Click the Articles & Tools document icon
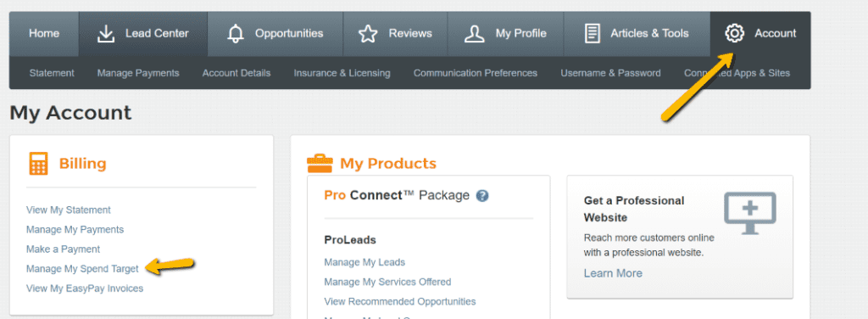Viewport: 868px width, 319px height. [593, 34]
